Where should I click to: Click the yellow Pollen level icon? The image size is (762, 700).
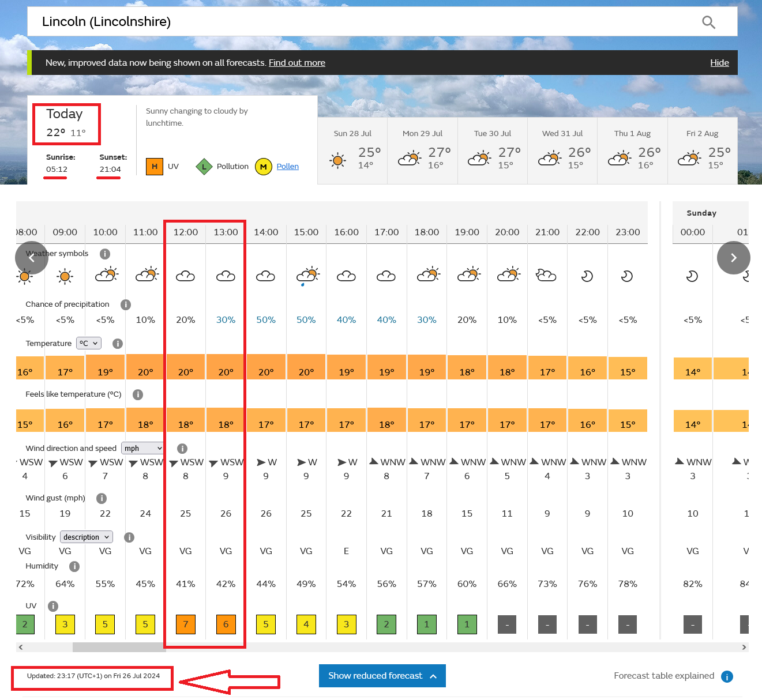tap(264, 167)
